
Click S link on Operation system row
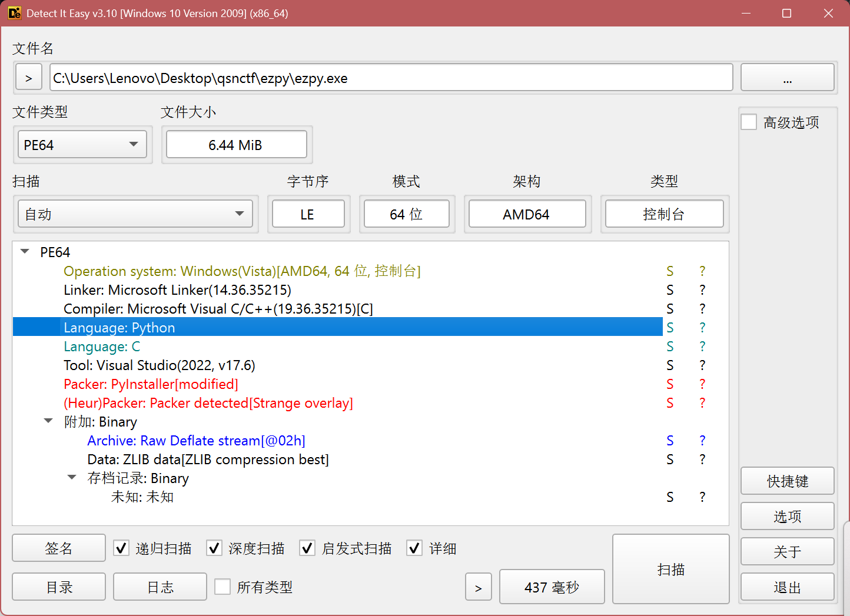click(670, 271)
